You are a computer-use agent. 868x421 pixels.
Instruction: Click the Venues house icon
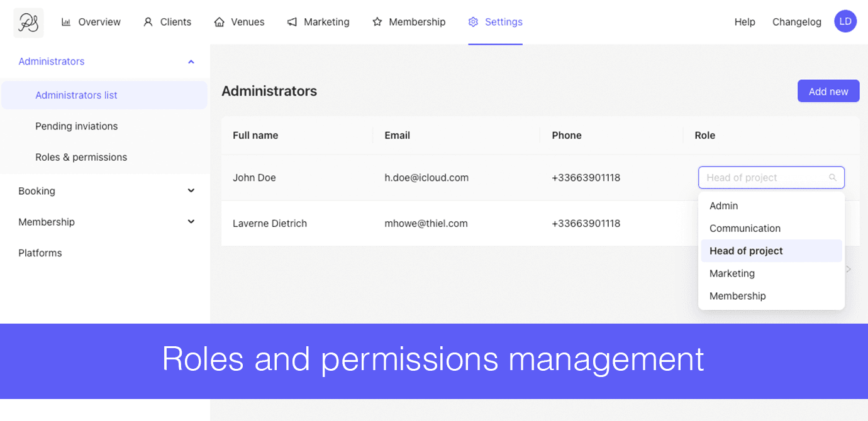[220, 22]
